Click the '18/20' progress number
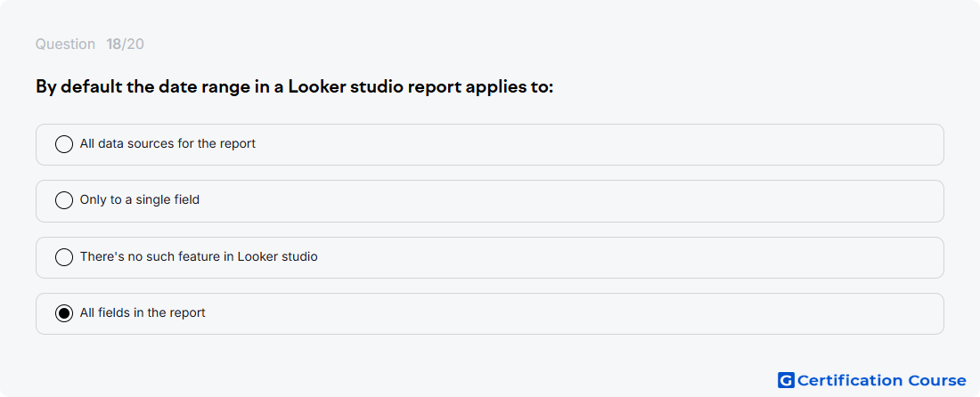The width and height of the screenshot is (980, 397). (125, 45)
